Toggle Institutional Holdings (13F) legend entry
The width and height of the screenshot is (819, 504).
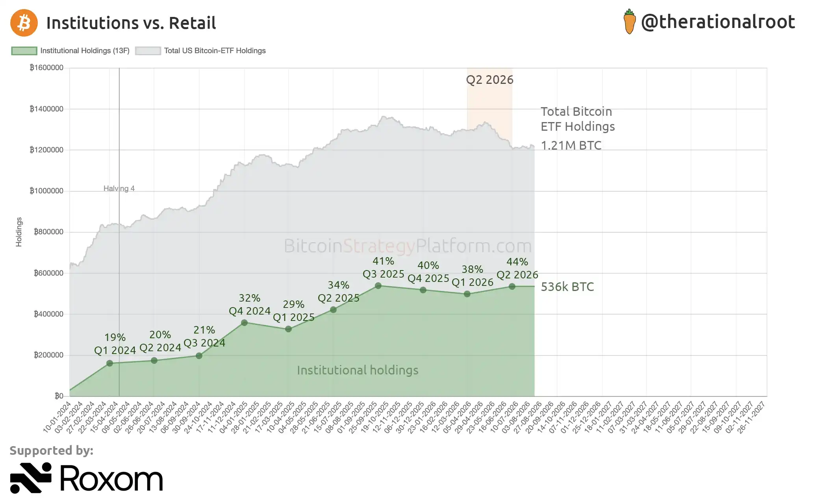(x=70, y=51)
